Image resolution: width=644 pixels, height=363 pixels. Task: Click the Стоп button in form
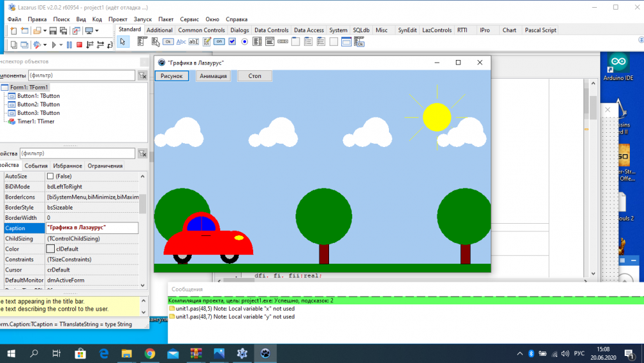[254, 76]
